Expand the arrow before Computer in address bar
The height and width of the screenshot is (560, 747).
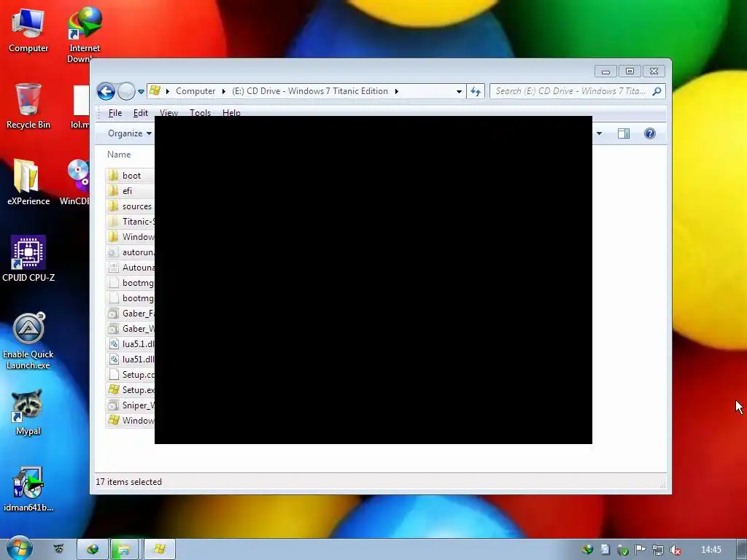(168, 91)
